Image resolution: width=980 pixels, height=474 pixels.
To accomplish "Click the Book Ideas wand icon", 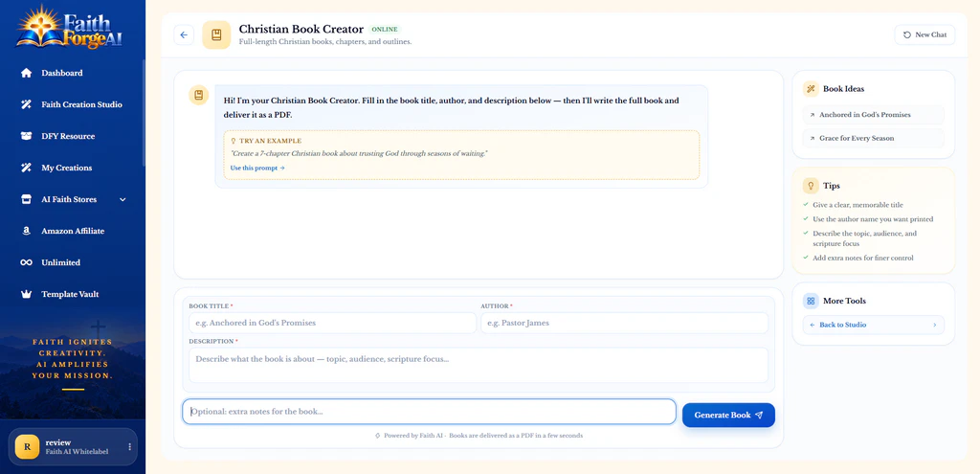I will (811, 89).
